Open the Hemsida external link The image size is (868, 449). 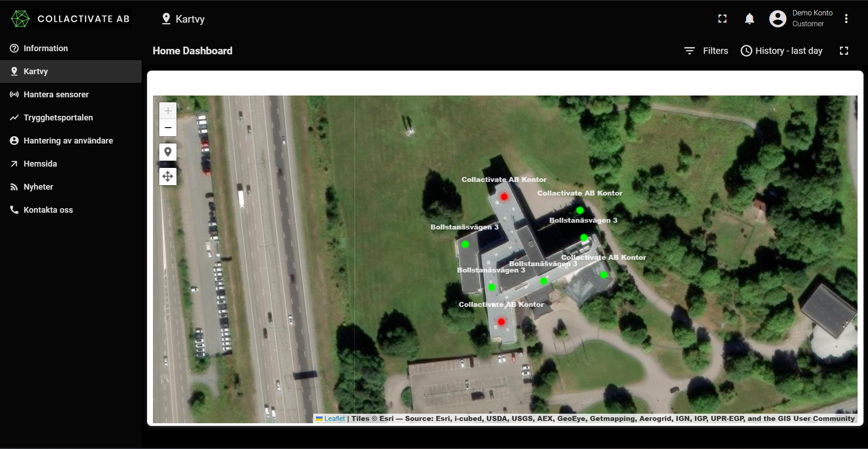coord(40,164)
